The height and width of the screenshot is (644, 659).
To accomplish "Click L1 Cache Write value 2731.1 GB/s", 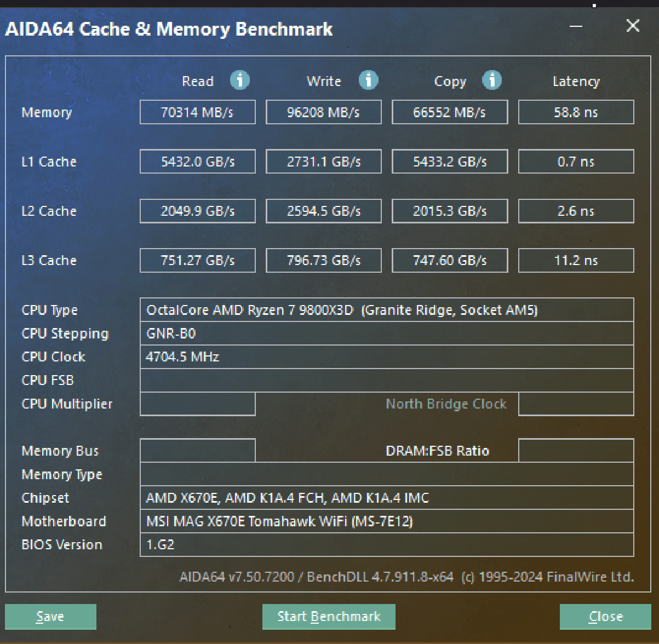I will coord(324,162).
